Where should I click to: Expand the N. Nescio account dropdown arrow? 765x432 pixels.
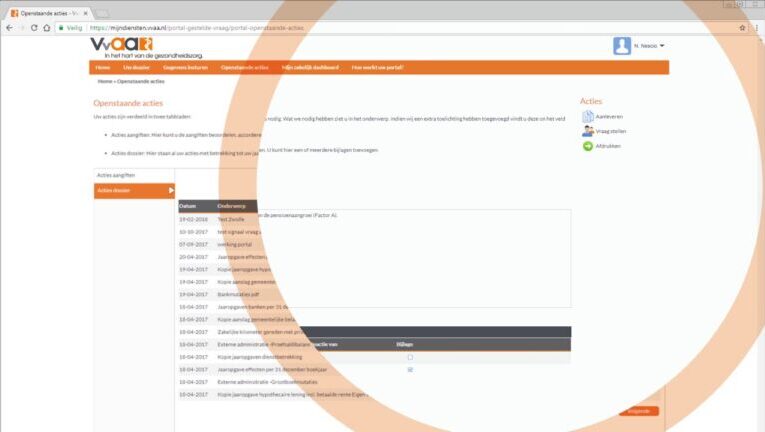point(662,45)
